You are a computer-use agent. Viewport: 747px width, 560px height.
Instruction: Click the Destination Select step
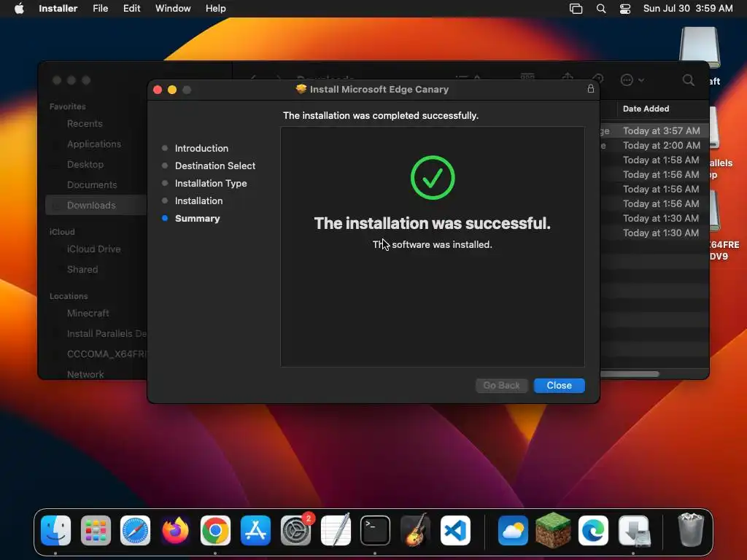pos(215,166)
